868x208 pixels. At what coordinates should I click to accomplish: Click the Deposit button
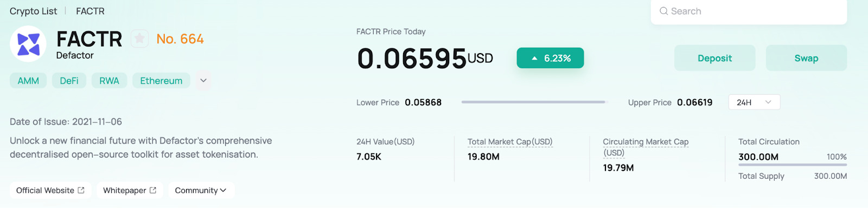(714, 58)
